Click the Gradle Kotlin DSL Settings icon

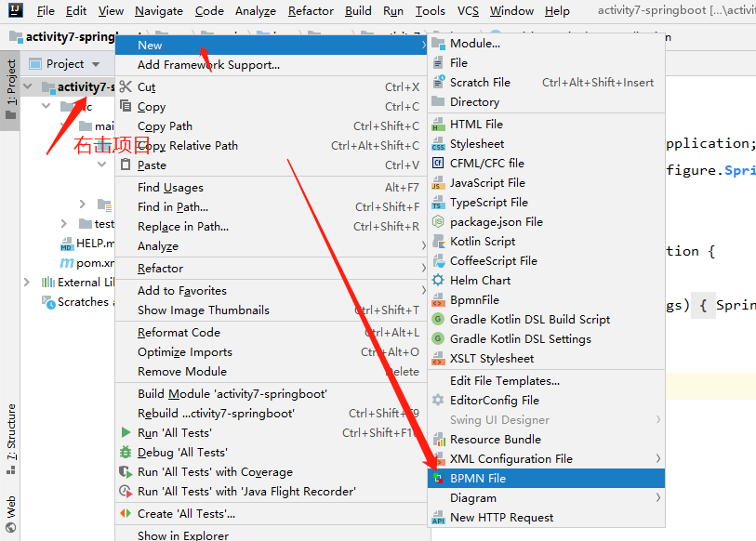point(438,339)
